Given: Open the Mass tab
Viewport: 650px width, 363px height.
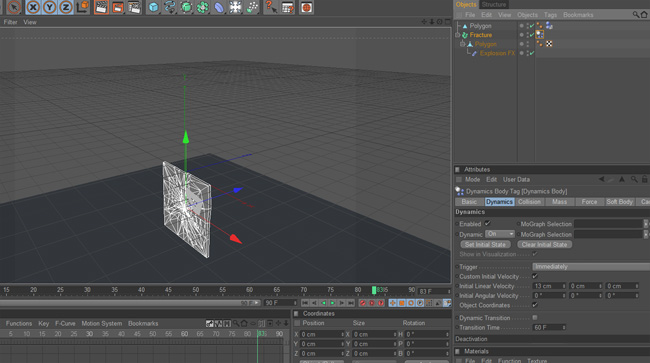Looking at the screenshot, I should tap(559, 202).
